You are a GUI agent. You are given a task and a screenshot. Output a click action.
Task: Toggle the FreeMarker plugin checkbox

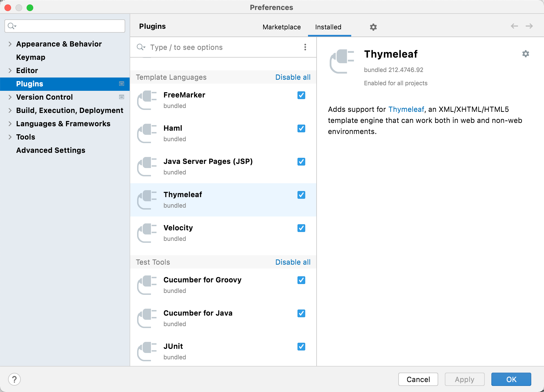coord(301,95)
